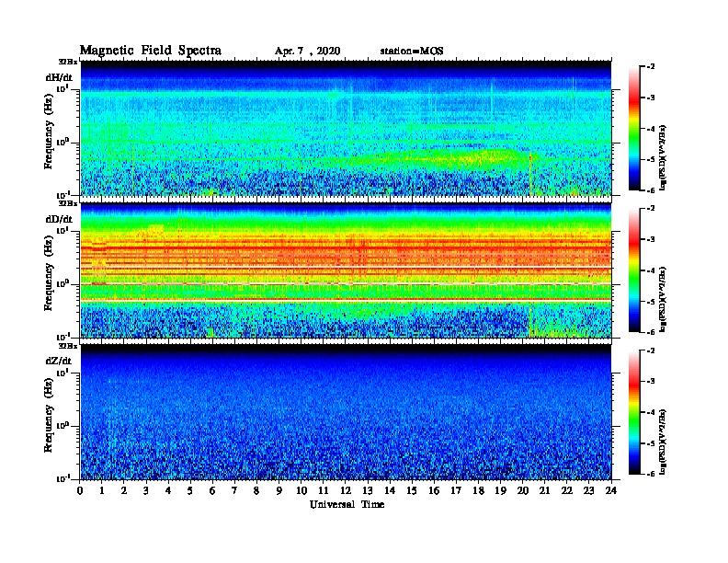Click the "20" hour tick label on time axis

(522, 490)
